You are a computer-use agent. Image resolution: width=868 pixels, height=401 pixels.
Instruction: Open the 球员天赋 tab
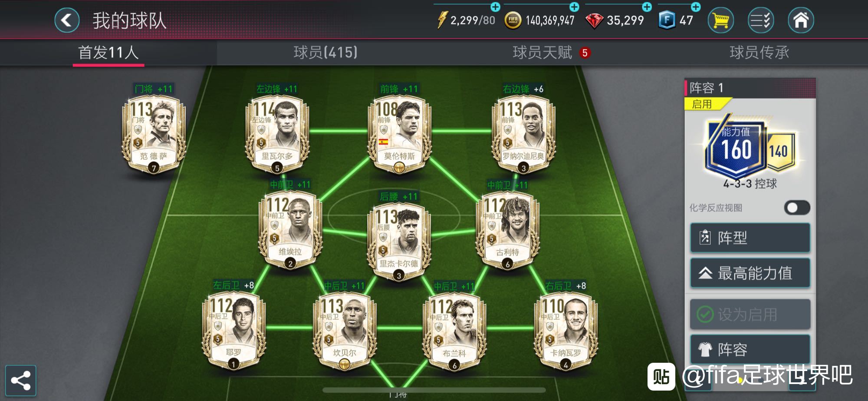(x=542, y=53)
